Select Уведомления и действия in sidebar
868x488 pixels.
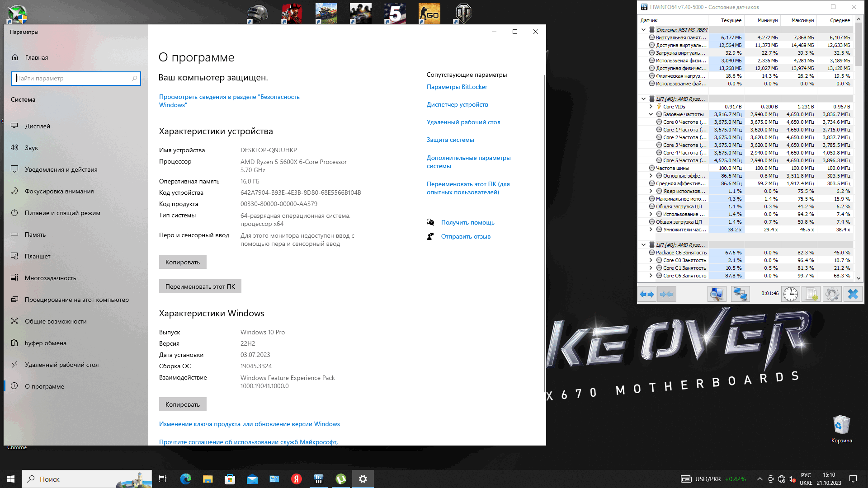(x=76, y=169)
